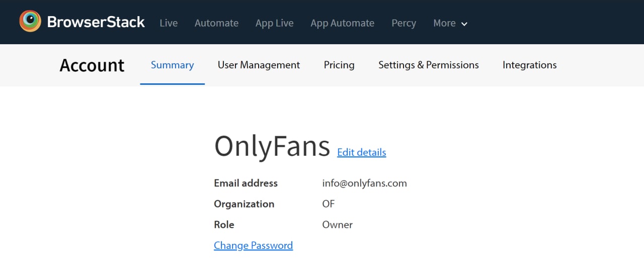Image resolution: width=644 pixels, height=274 pixels.
Task: Click the Edit details link
Action: click(362, 152)
